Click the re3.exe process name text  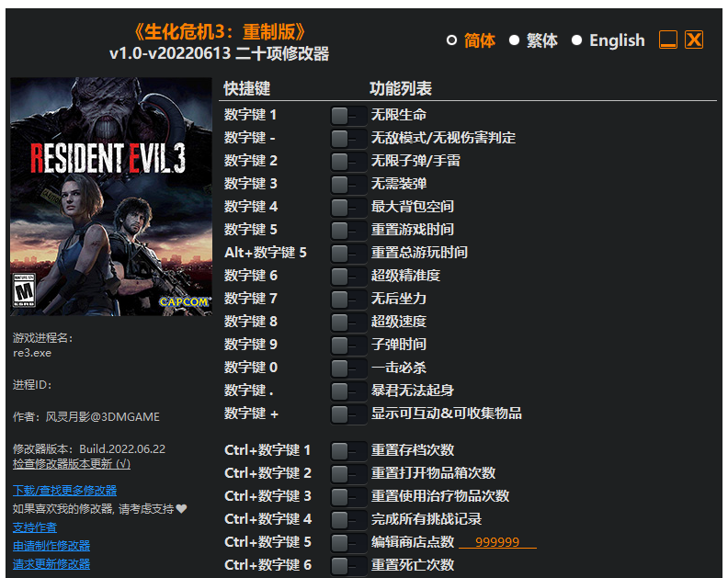click(x=32, y=353)
